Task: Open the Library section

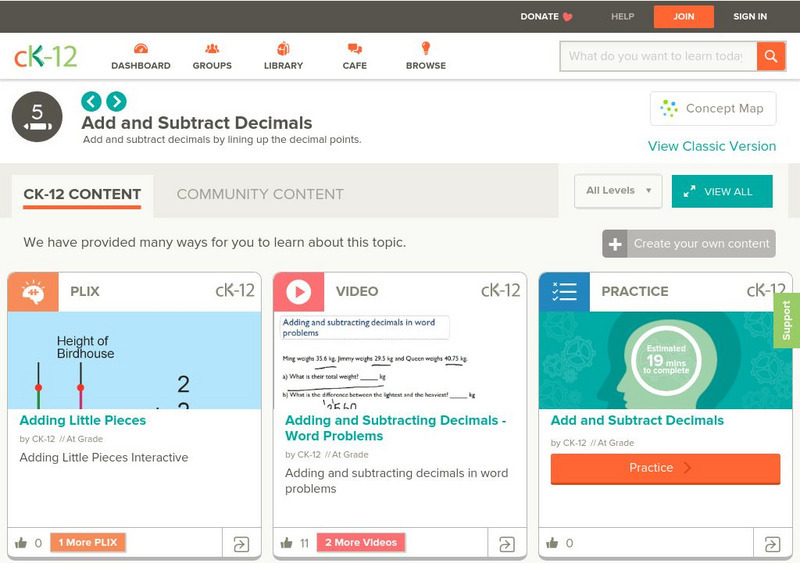Action: [283, 57]
